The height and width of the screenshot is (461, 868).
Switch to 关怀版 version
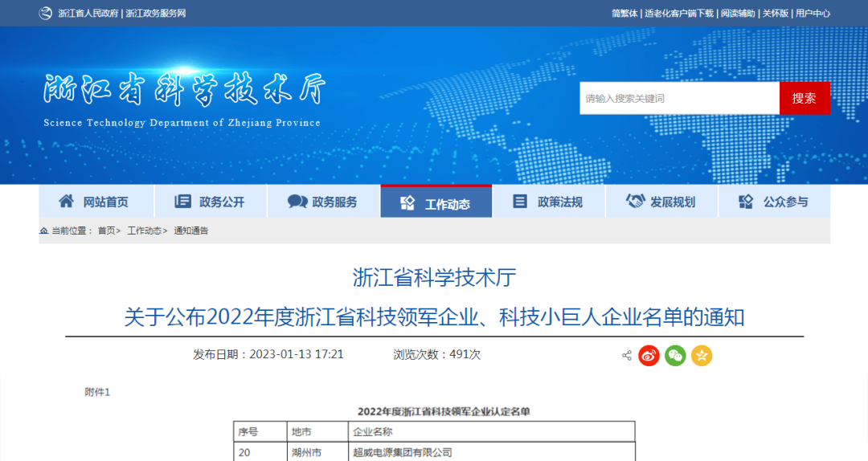point(775,14)
